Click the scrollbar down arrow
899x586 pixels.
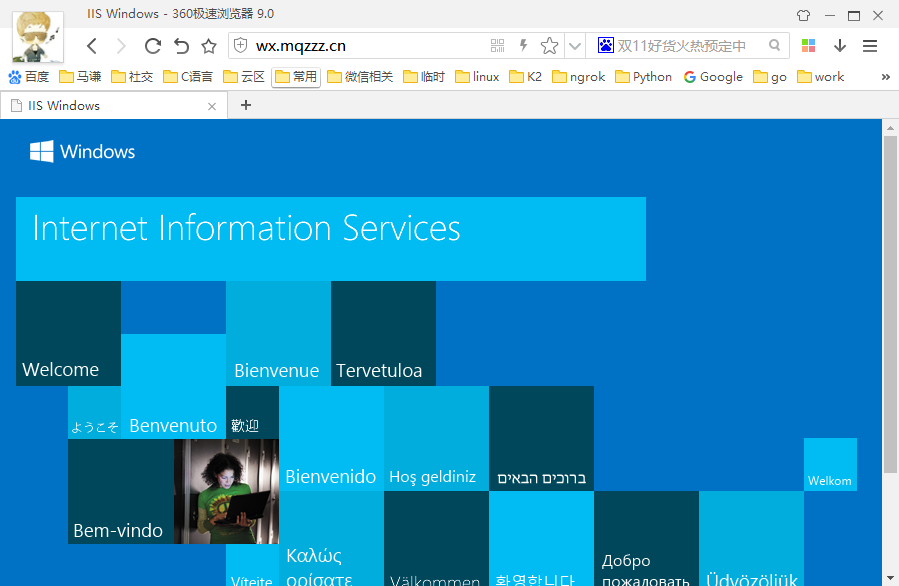(x=890, y=578)
